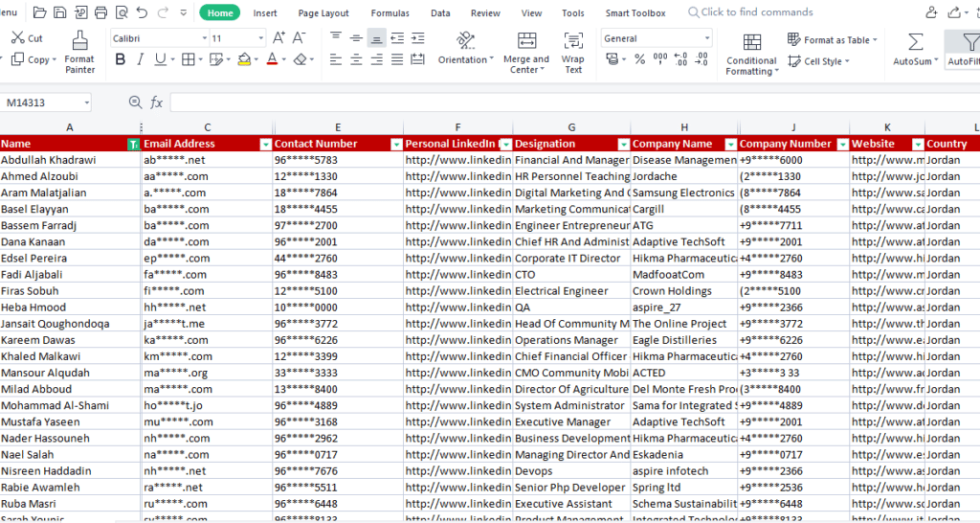Click the Borders grid icon
Screen dimensions: 980x523
tap(189, 59)
